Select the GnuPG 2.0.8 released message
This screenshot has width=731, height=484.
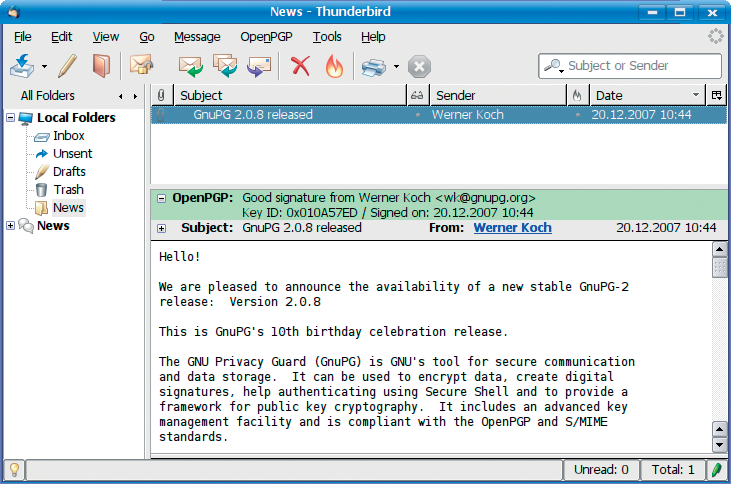(x=439, y=115)
